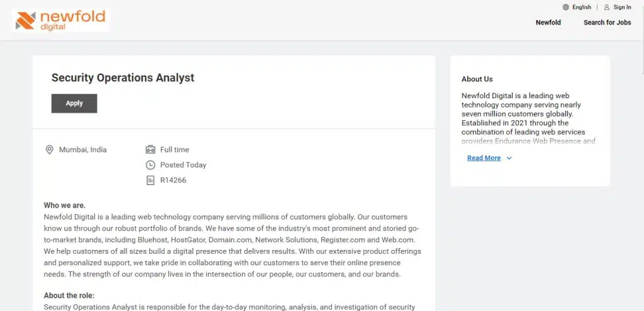Click the globe language icon

pyautogui.click(x=565, y=7)
